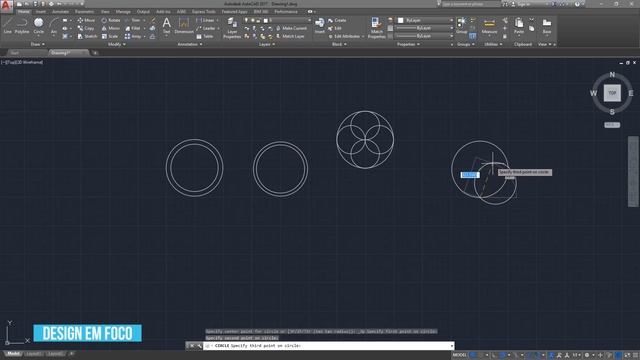640x360 pixels.
Task: Expand the Layers panel
Action: pyautogui.click(x=267, y=44)
